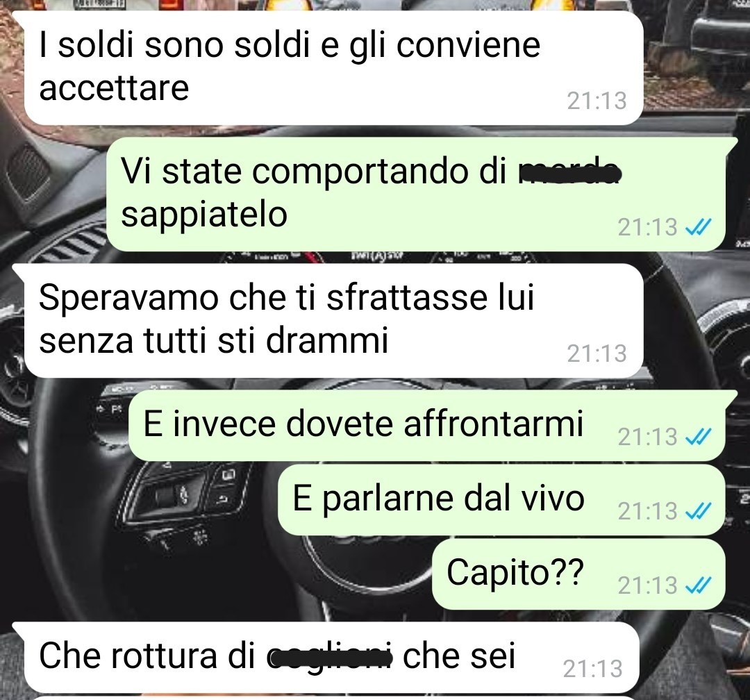Image resolution: width=750 pixels, height=700 pixels.
Task: Click the blue ticks on 'E invece dovete affrontarmi'
Action: [699, 437]
